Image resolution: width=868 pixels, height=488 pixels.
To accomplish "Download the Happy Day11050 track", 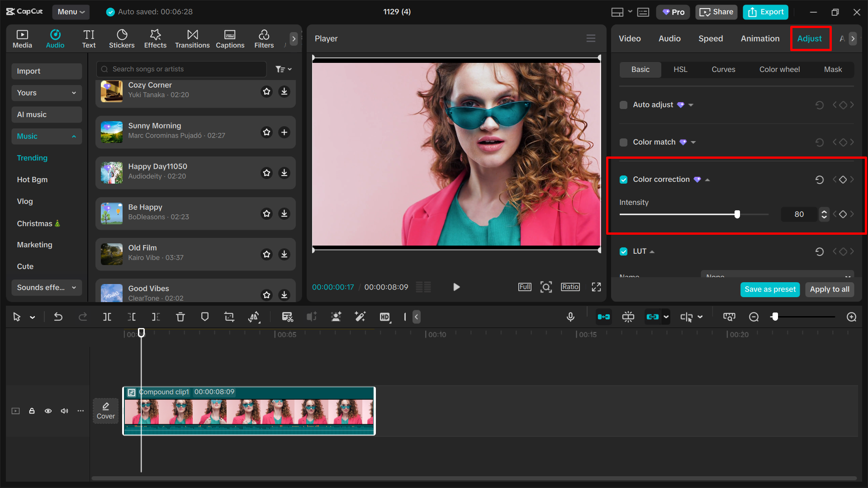I will point(284,173).
